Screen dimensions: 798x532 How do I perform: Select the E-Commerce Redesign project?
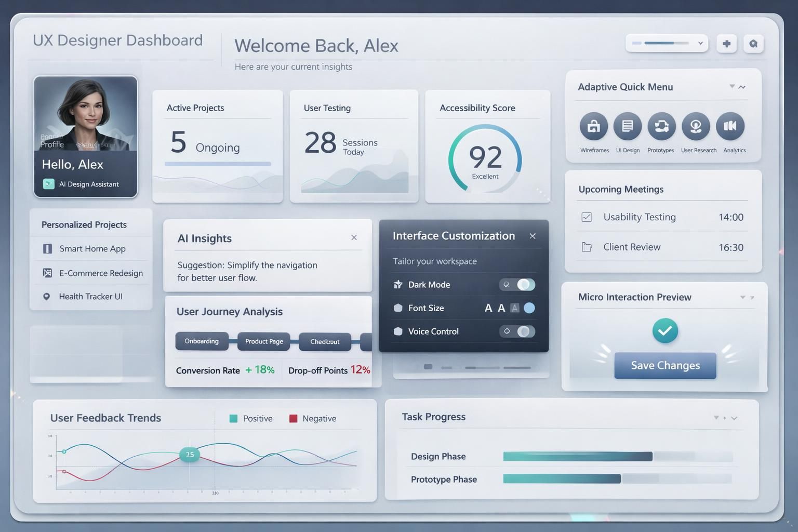click(100, 273)
